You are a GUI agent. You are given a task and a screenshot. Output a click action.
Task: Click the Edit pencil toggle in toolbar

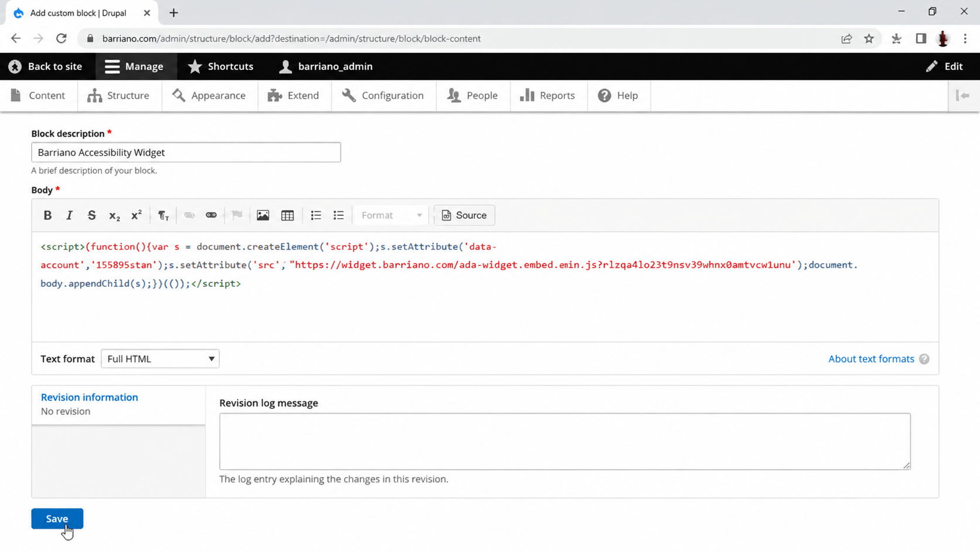tap(944, 66)
